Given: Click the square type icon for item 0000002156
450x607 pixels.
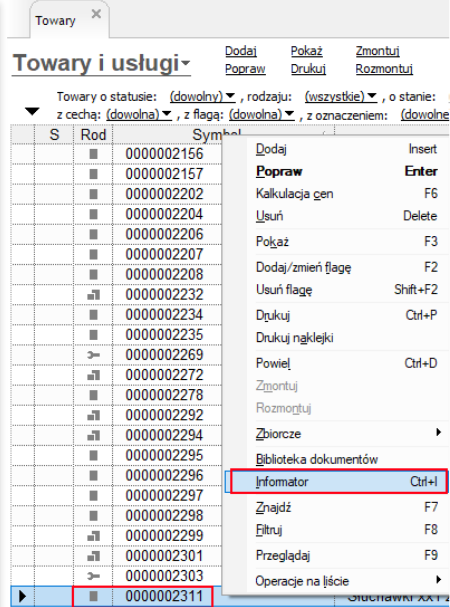Looking at the screenshot, I should tap(93, 154).
